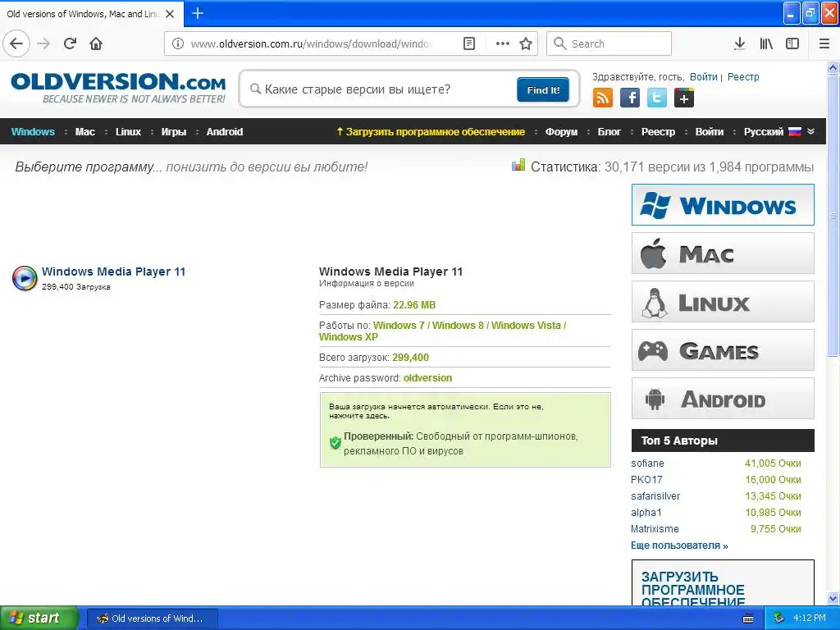
Task: Click the large Mac category banner
Action: (723, 253)
